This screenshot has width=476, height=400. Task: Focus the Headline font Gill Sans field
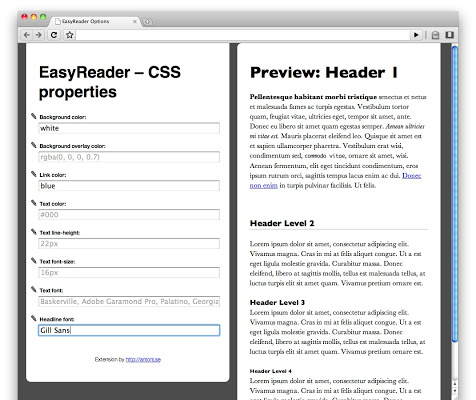pos(129,330)
